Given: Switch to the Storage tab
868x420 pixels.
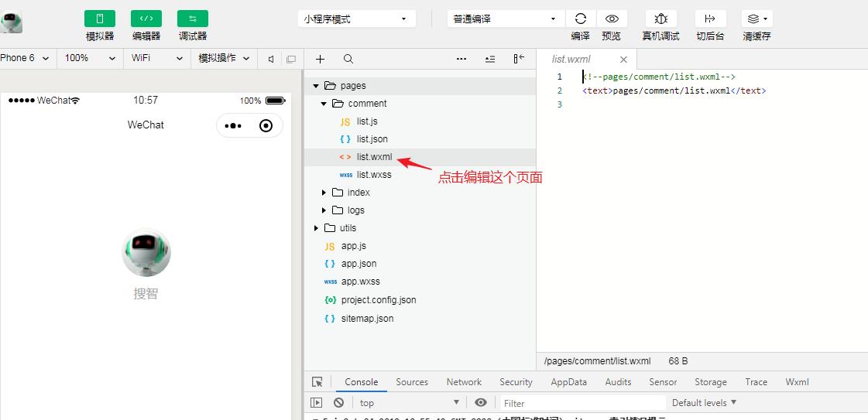Looking at the screenshot, I should (710, 382).
